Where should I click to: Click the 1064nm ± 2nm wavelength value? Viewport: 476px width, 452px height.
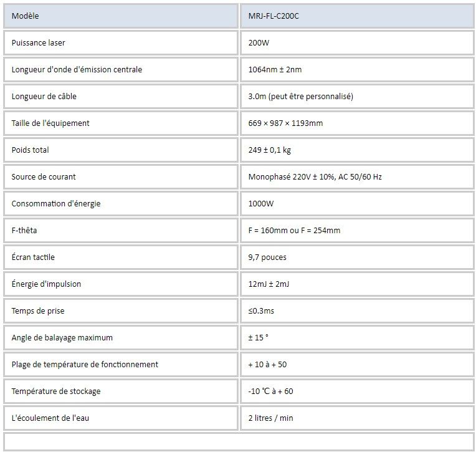pyautogui.click(x=275, y=69)
